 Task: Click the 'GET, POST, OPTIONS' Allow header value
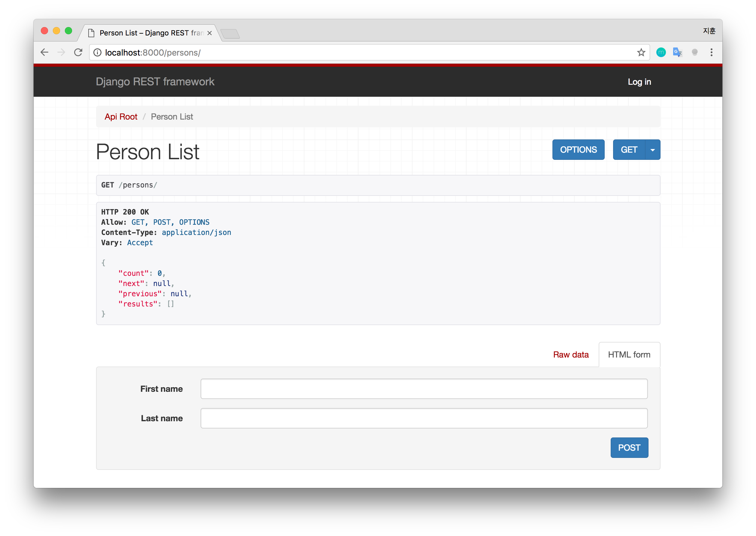[171, 222]
